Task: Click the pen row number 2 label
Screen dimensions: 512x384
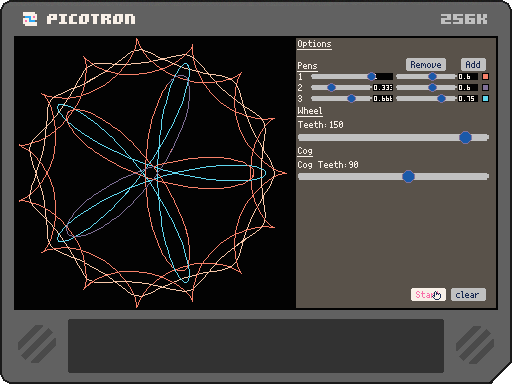Action: [300, 88]
